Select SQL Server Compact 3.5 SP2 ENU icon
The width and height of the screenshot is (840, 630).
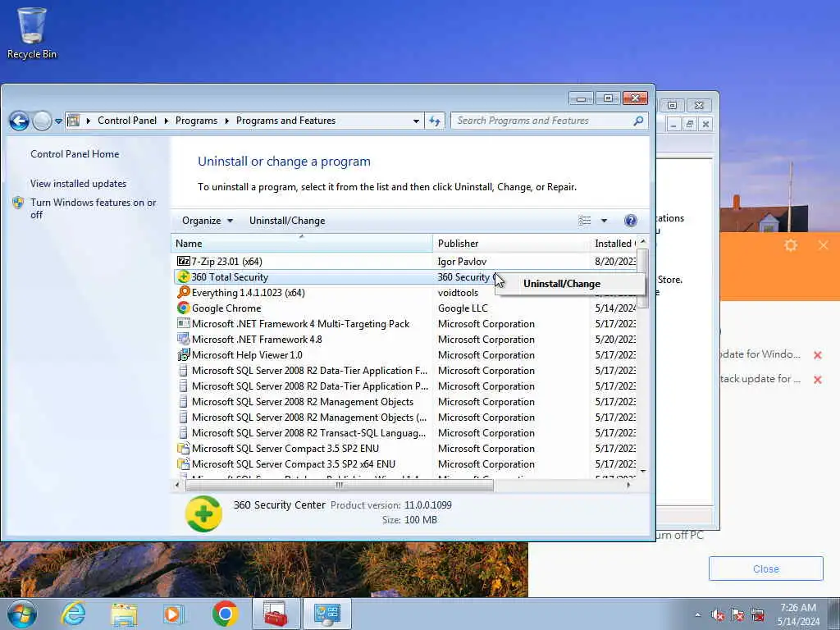[x=183, y=449]
